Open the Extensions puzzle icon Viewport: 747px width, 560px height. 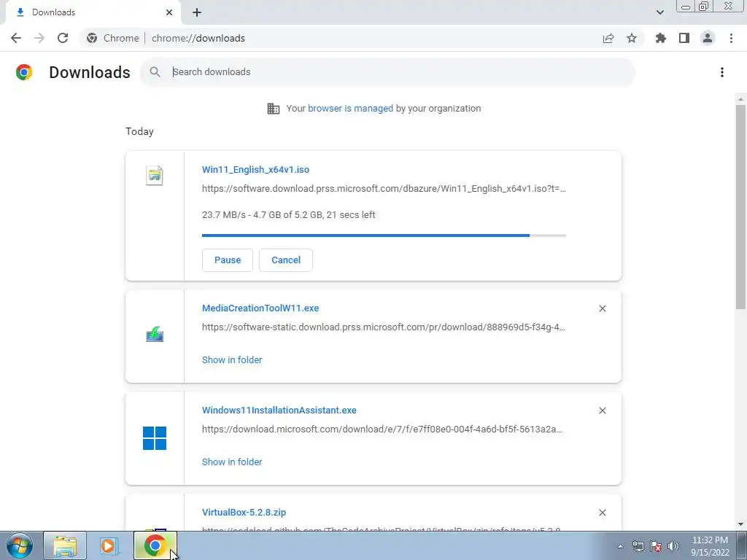pyautogui.click(x=661, y=38)
